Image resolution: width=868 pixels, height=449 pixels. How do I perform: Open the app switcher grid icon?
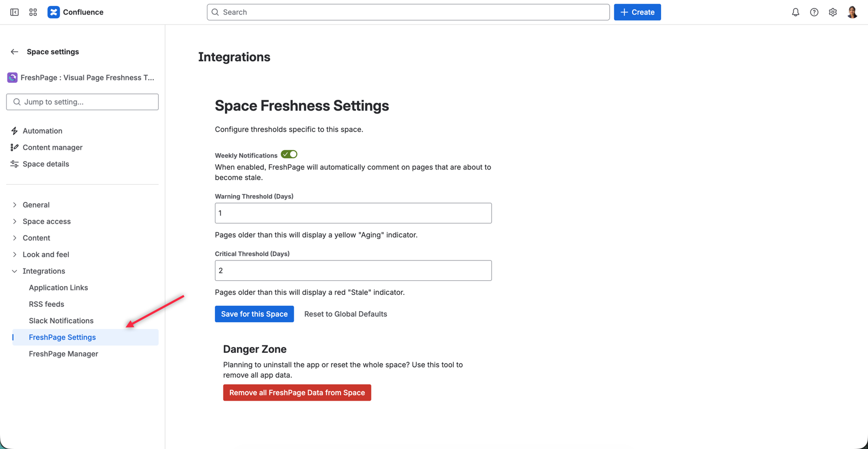pos(33,11)
